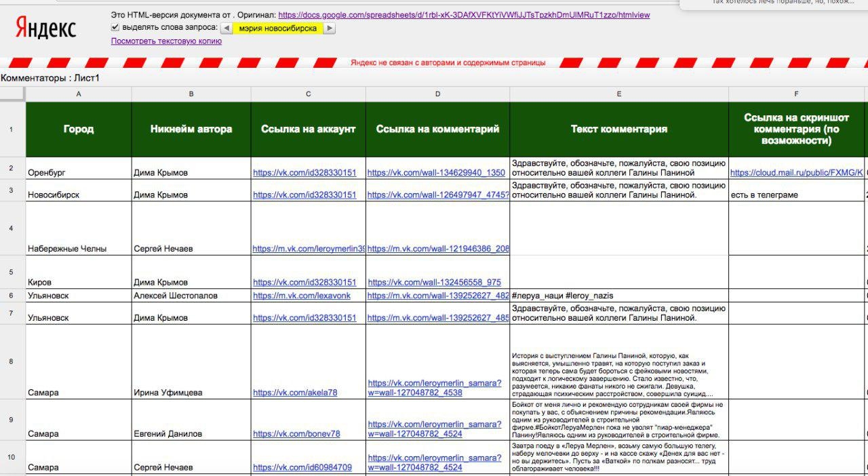Go to next highlighted query word arrow
The image size is (868, 476).
(x=330, y=28)
